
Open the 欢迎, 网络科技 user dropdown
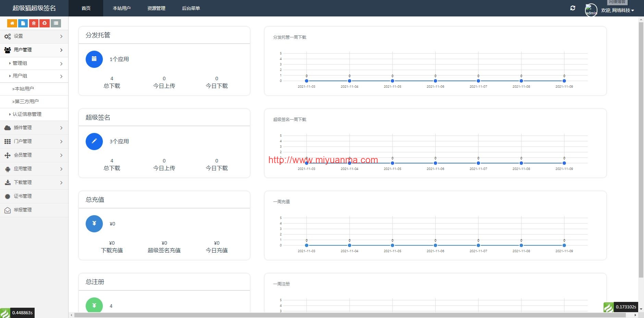coord(618,10)
